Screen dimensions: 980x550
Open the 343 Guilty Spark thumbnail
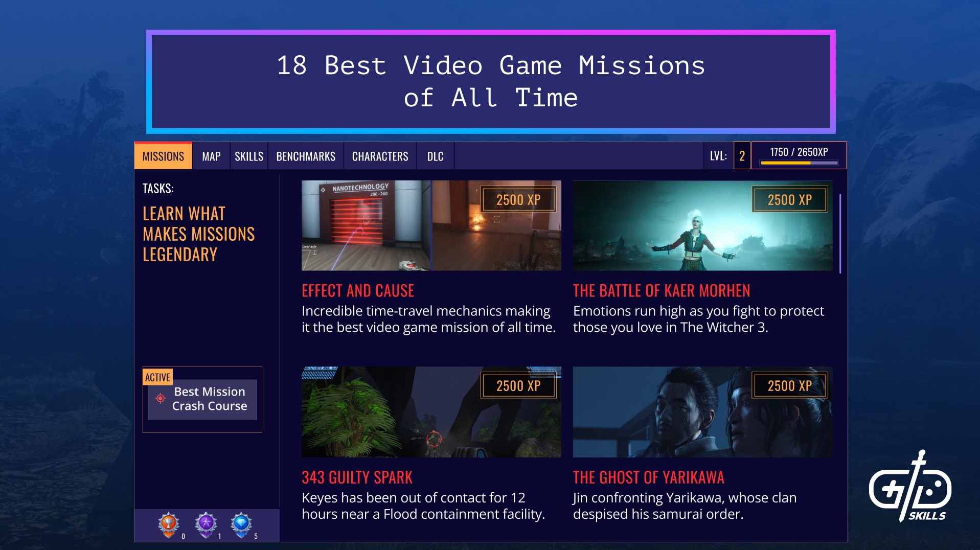click(431, 412)
